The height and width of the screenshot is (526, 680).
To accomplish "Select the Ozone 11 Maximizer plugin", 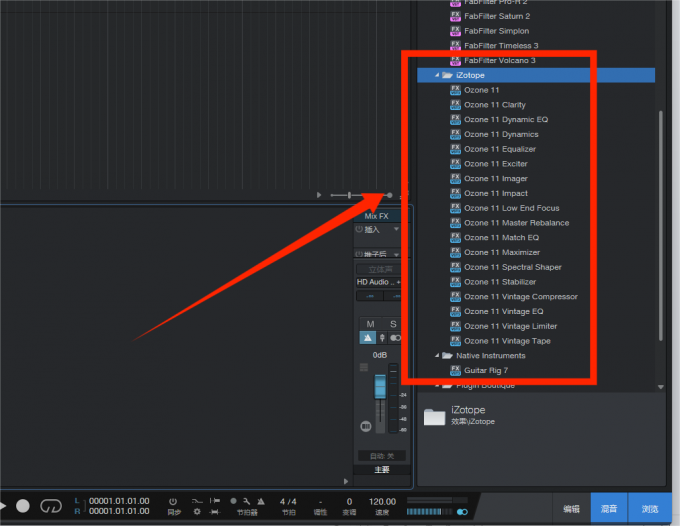I will tap(500, 252).
